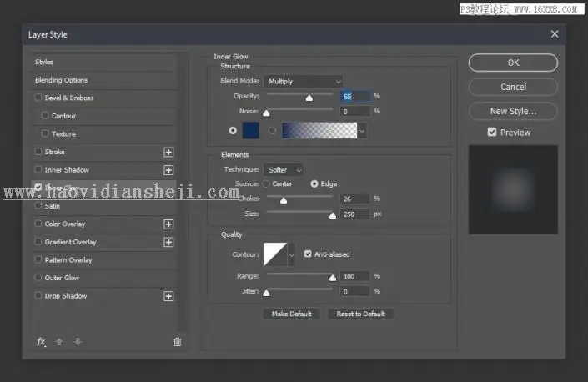Select the Gradient Overlay effect row
588x382 pixels.
pos(104,242)
